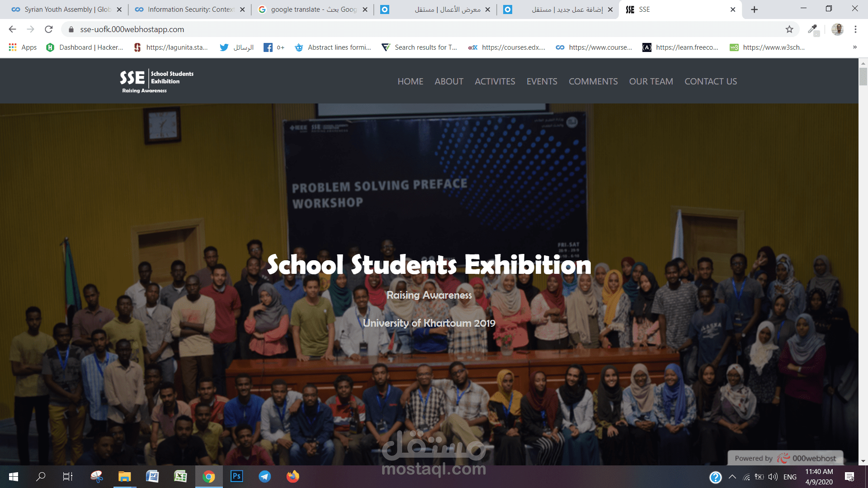This screenshot has height=488, width=868.
Task: Launch Firefox from the taskbar
Action: tap(293, 476)
